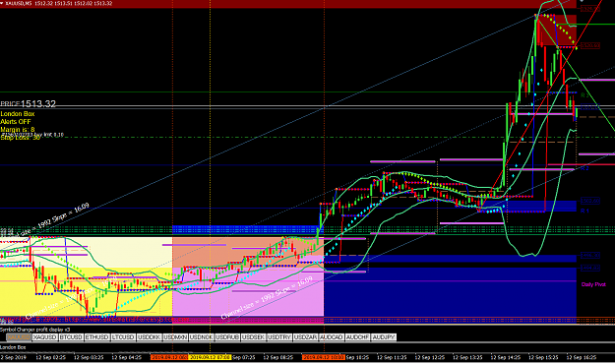Viewport: 615px width, 364px height.
Task: Switch chart to AUDJPY symbol
Action: 383,337
